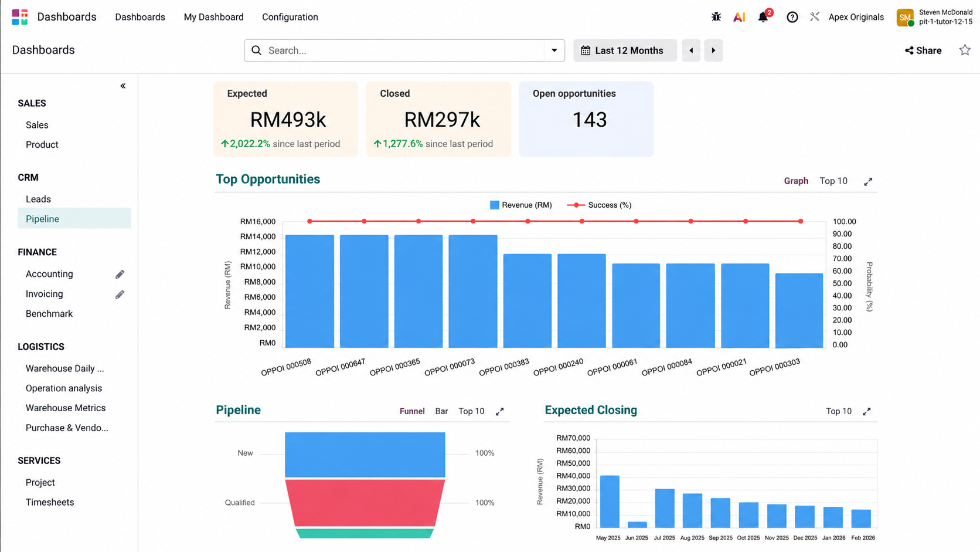Switch Pipeline to Bar view

click(x=441, y=411)
